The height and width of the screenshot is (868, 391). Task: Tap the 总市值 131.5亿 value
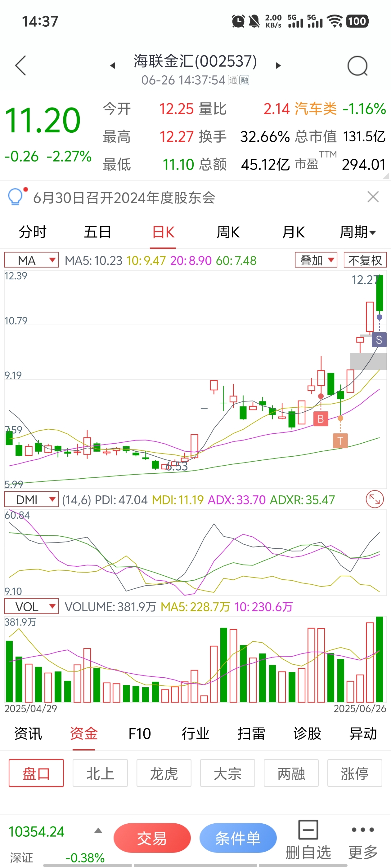pyautogui.click(x=364, y=137)
